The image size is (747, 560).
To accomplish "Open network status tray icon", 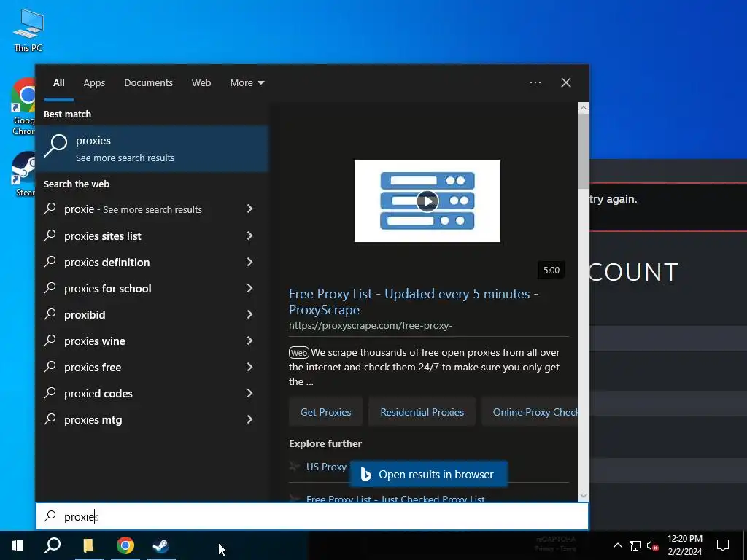I will tap(635, 545).
